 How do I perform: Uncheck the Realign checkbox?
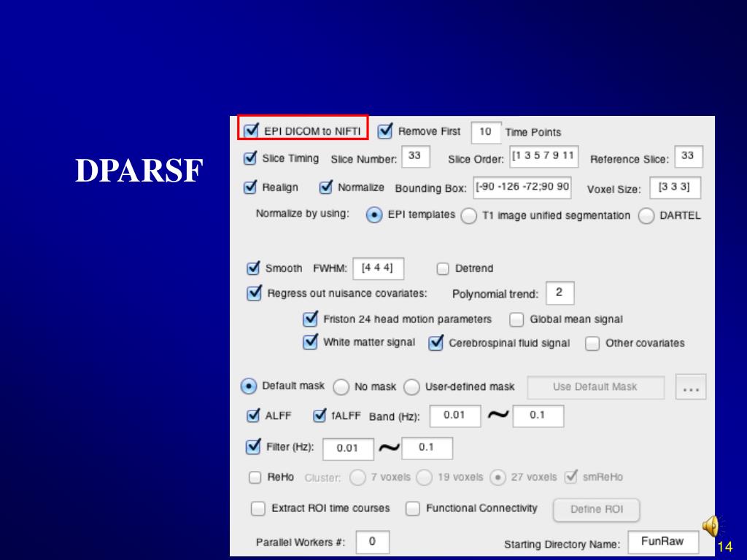coord(249,187)
